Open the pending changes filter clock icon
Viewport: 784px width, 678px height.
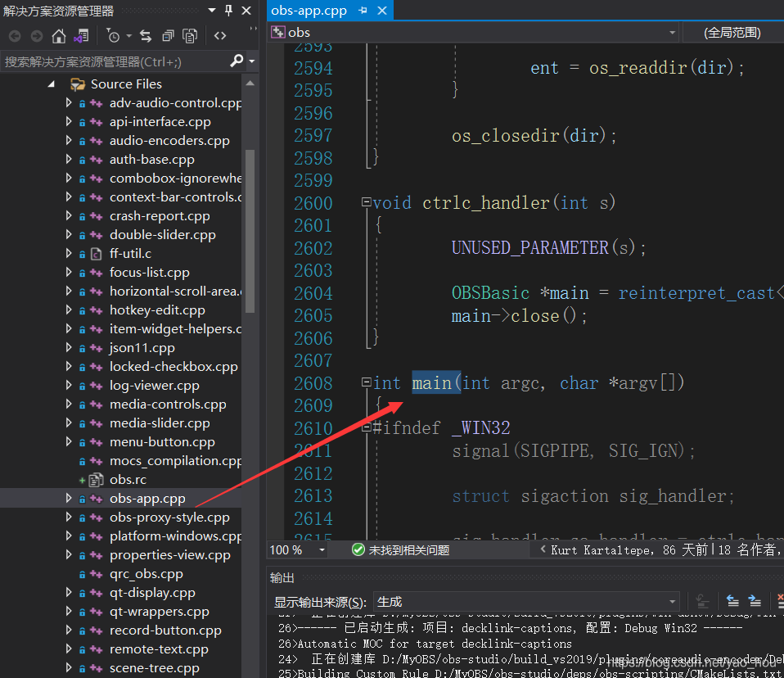tap(113, 36)
